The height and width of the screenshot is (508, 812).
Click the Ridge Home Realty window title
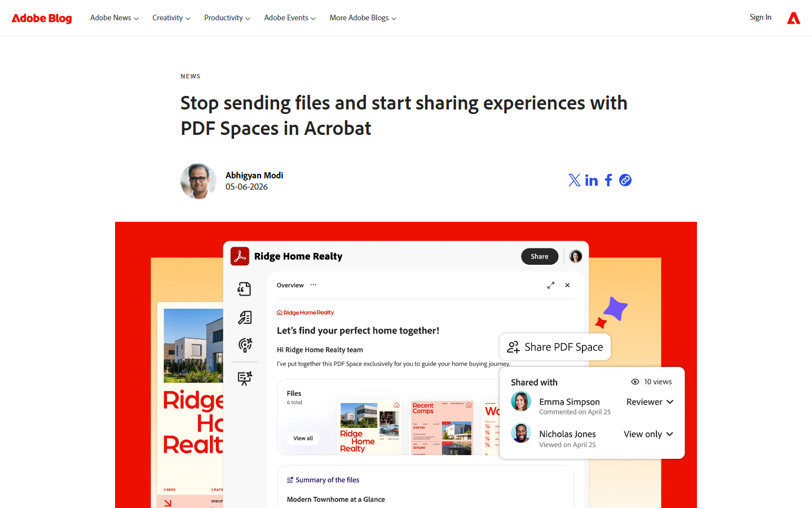coord(298,256)
